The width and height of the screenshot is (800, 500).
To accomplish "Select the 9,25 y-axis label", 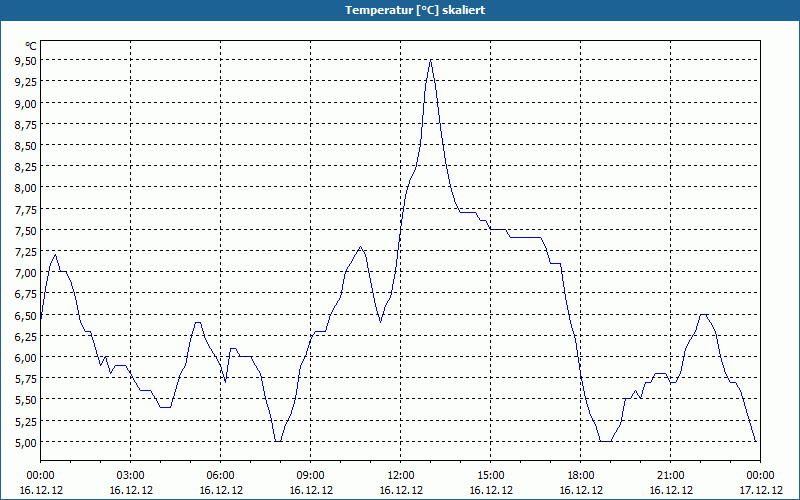I will tap(27, 82).
